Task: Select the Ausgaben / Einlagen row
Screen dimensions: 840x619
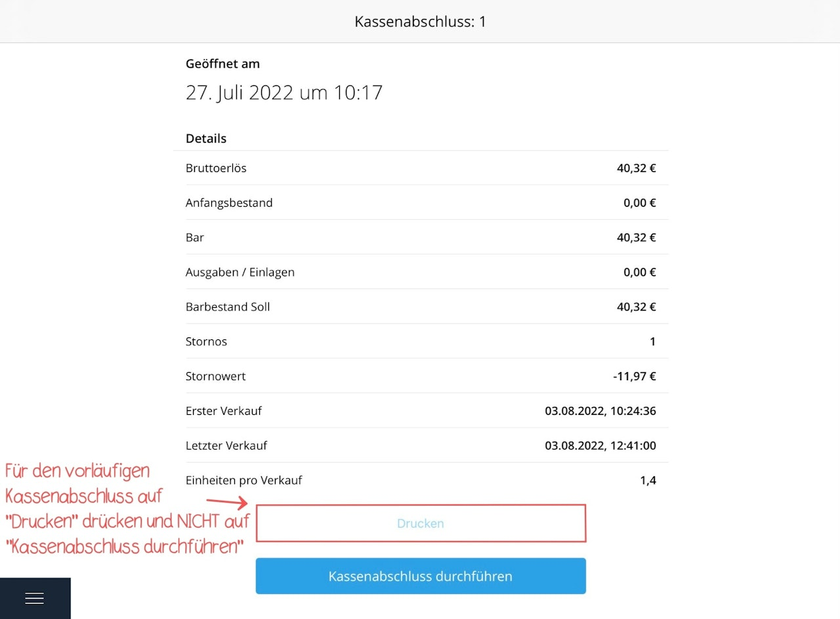Action: coord(421,272)
